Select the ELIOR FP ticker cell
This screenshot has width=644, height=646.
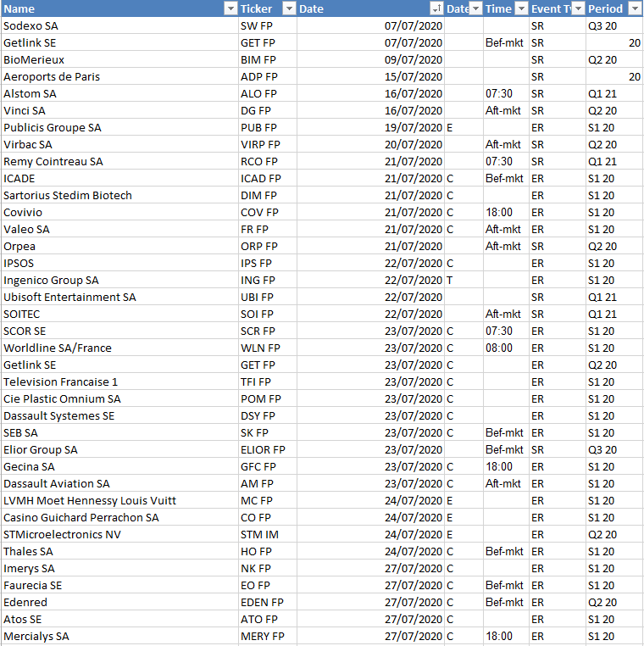[268, 449]
